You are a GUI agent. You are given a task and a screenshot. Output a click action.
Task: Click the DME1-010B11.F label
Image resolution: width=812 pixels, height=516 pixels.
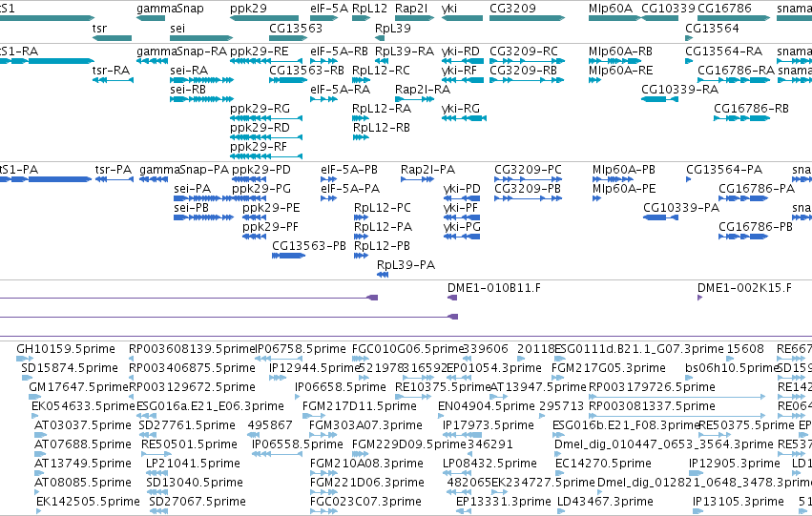(494, 288)
